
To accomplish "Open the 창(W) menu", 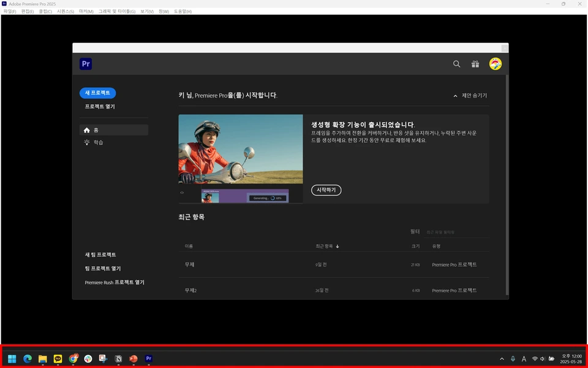I will click(164, 12).
